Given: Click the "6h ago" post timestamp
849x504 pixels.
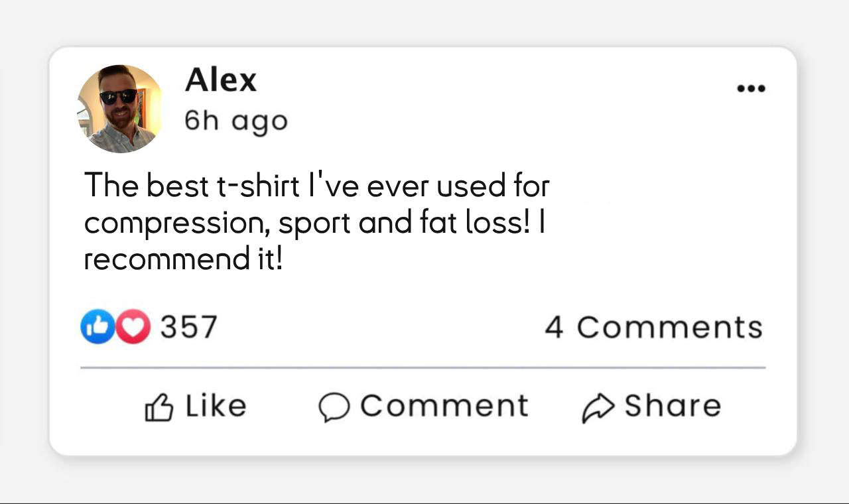Looking at the screenshot, I should coord(236,121).
